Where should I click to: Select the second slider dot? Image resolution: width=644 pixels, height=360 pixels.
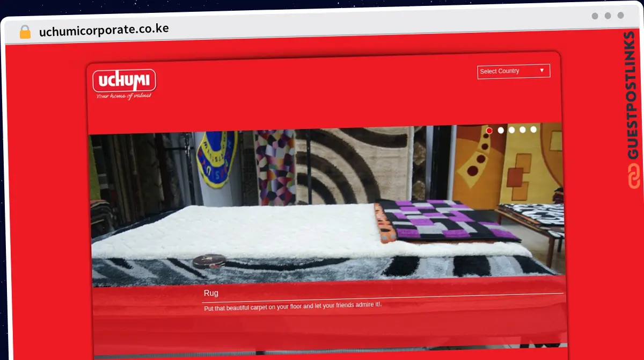pos(501,130)
